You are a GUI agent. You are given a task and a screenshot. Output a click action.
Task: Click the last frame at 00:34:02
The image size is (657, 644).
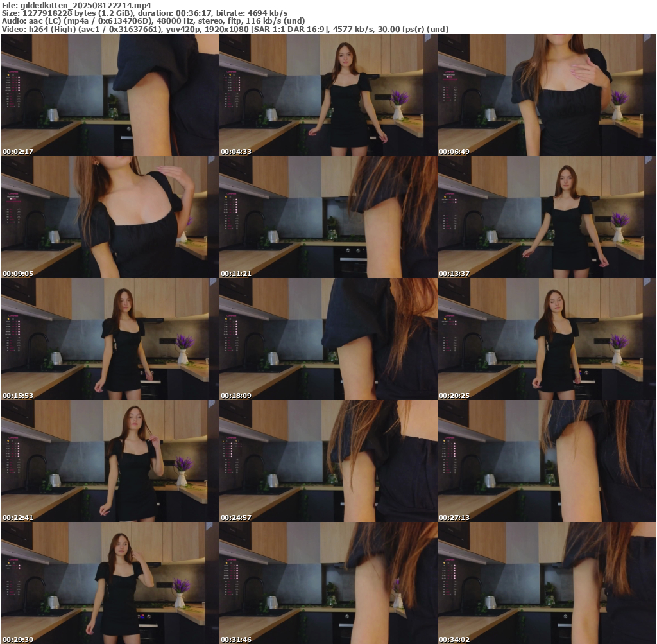coord(546,583)
